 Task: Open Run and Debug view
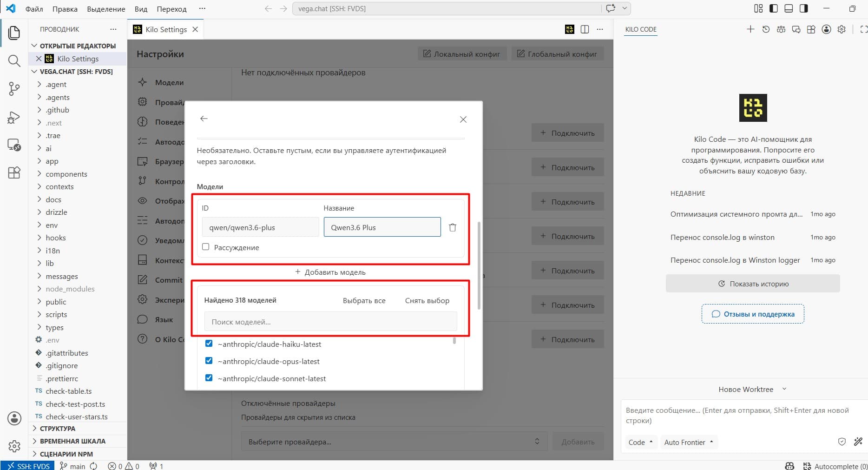click(14, 117)
